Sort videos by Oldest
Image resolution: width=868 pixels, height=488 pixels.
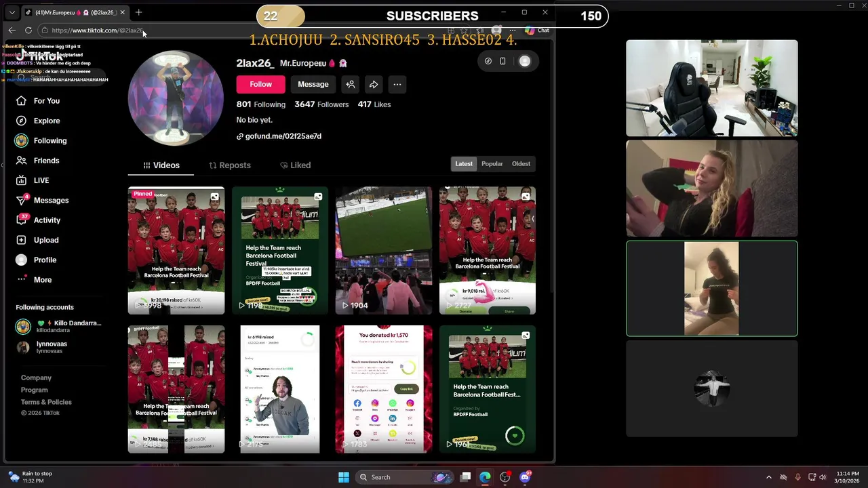(521, 164)
